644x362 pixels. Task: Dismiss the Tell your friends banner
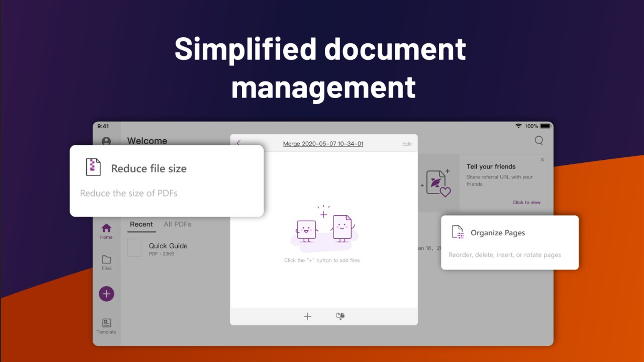[542, 160]
